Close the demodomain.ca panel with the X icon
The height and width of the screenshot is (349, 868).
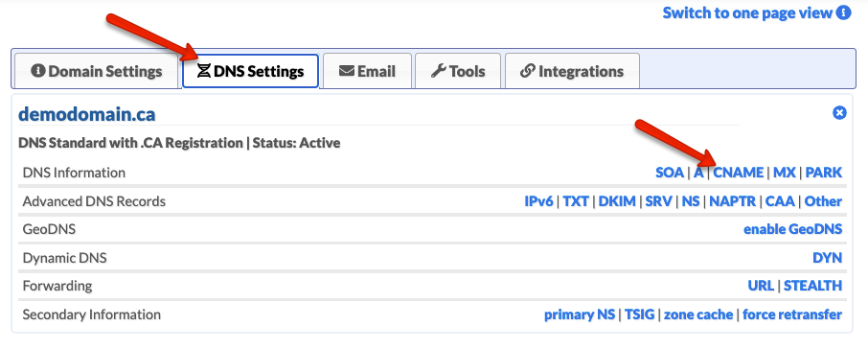point(839,113)
